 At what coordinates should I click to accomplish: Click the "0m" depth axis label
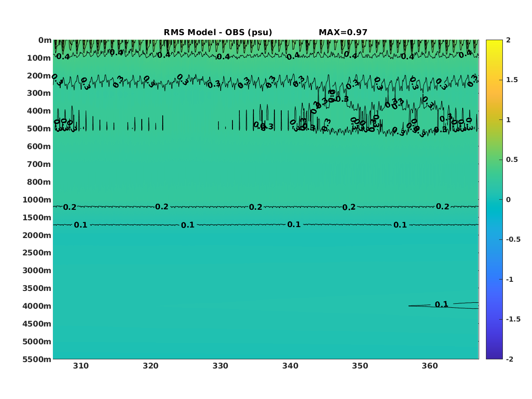pos(45,41)
